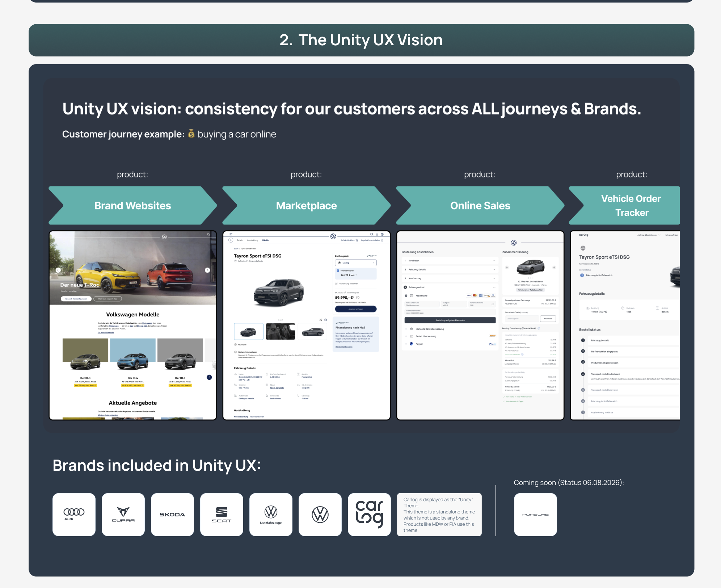Click Neuen T-Roc konfigurieren button
Viewport: 721px width, 588px height.
coord(76,299)
